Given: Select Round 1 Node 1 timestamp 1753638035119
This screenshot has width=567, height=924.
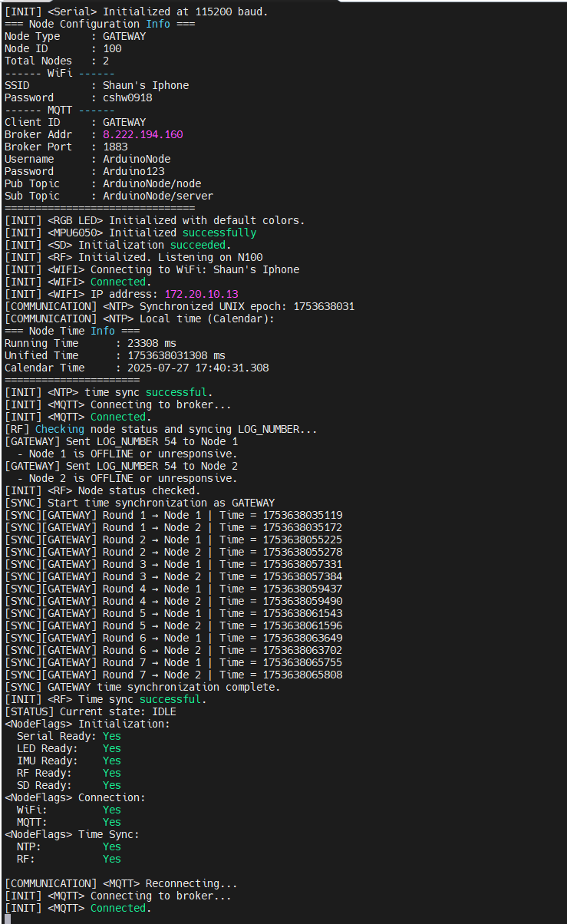Looking at the screenshot, I should pyautogui.click(x=302, y=515).
